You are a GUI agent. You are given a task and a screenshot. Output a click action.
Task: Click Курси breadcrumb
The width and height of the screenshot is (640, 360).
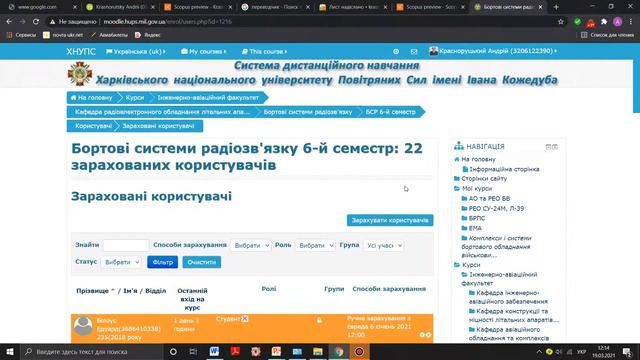(x=135, y=98)
